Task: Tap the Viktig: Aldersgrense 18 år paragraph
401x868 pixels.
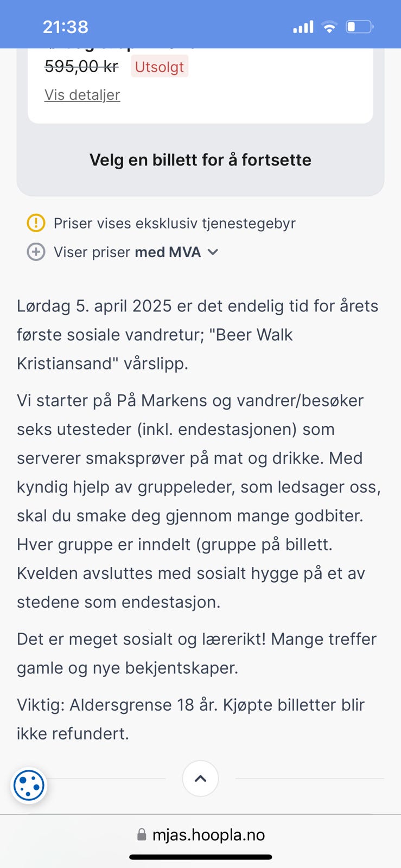Action: click(x=190, y=719)
